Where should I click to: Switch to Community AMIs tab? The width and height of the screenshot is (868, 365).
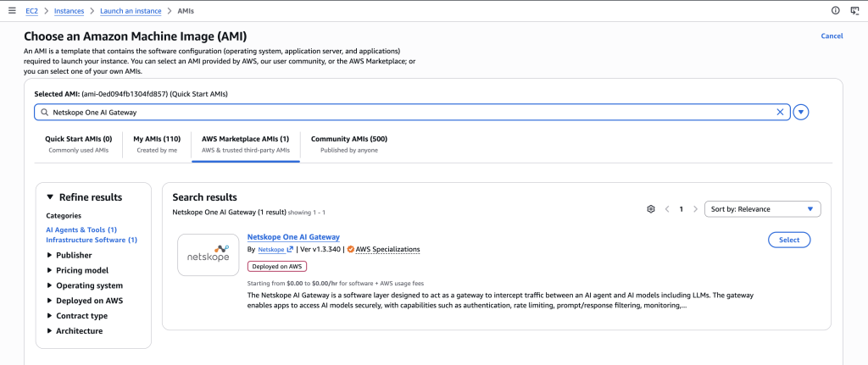[349, 144]
